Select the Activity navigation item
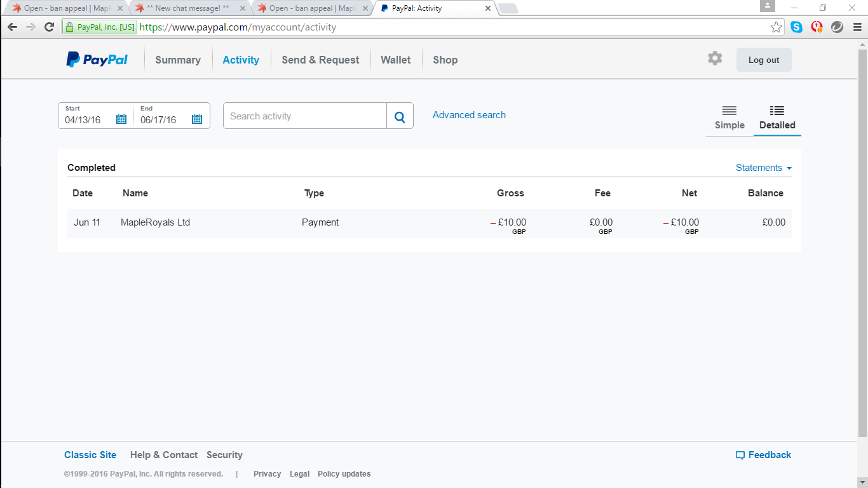Viewport: 868px width, 488px height. point(241,60)
